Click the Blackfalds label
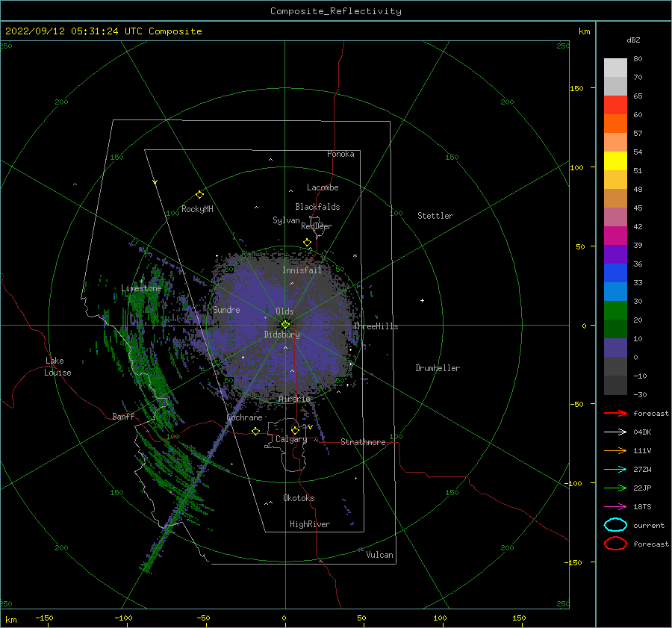672x628 pixels. [x=317, y=207]
